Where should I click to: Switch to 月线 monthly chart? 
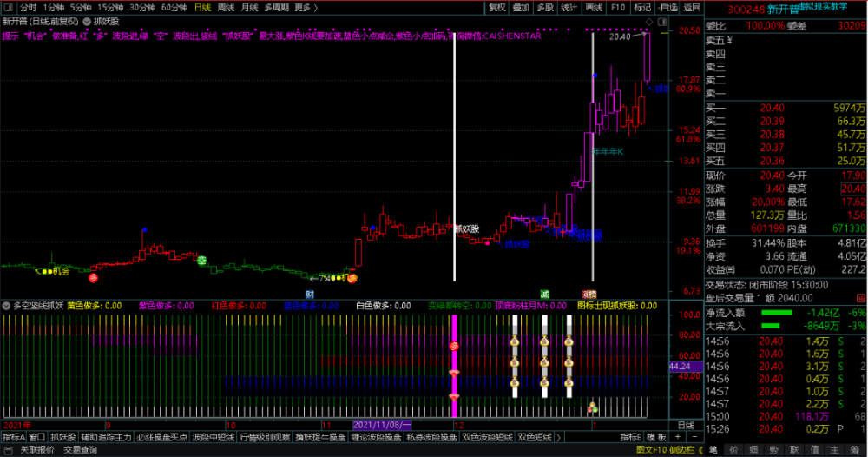point(249,7)
